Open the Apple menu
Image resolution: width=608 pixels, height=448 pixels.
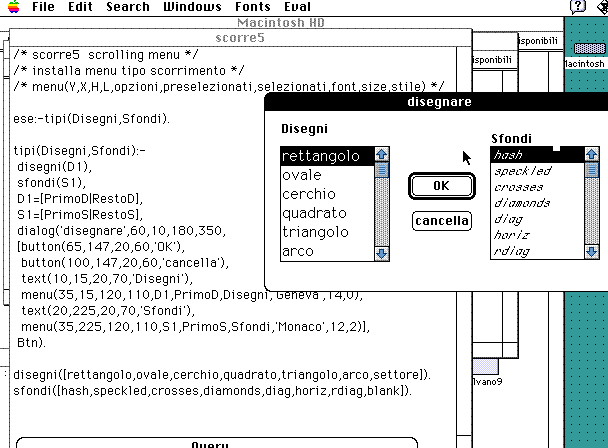(x=14, y=7)
